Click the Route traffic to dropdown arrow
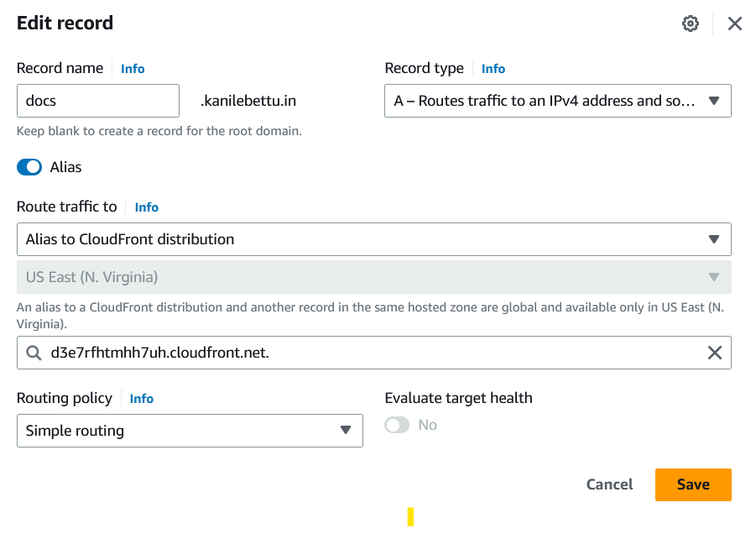The width and height of the screenshot is (756, 539). pos(714,239)
